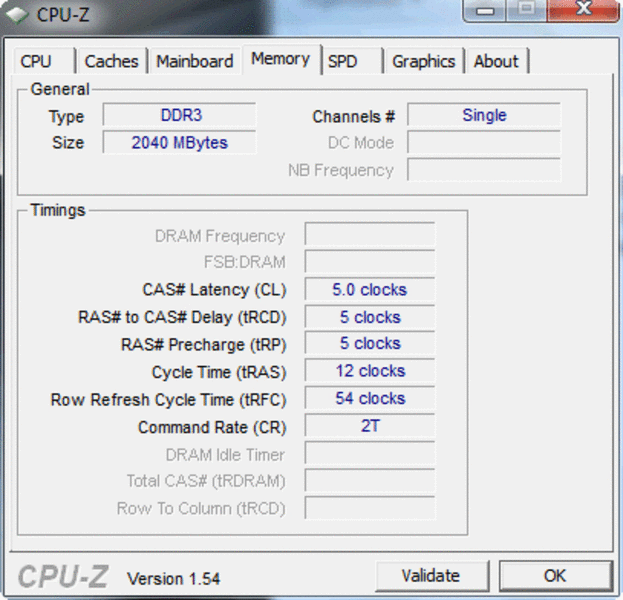The image size is (623, 600).
Task: Click the RAS# to CAS# Delay (tRCD) label
Action: point(182,317)
